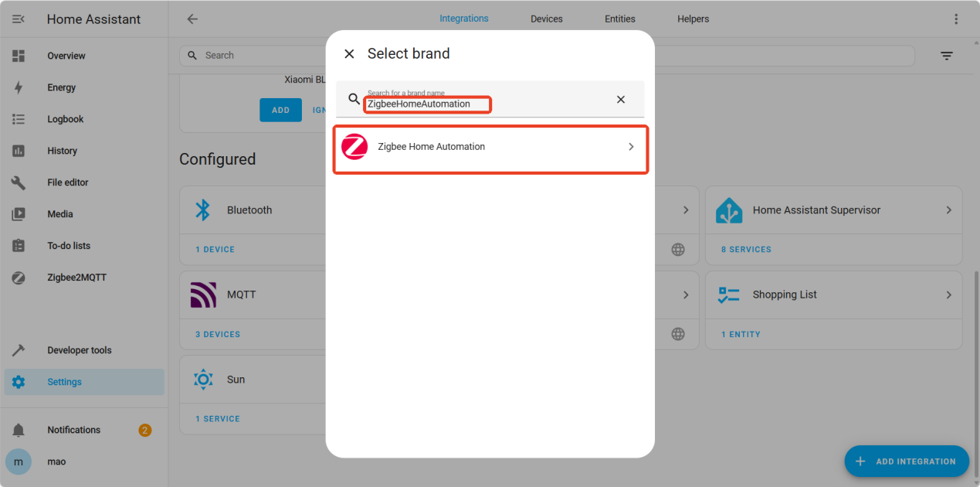The height and width of the screenshot is (487, 980).
Task: Click the Home Assistant Supervisor logo
Action: click(729, 209)
